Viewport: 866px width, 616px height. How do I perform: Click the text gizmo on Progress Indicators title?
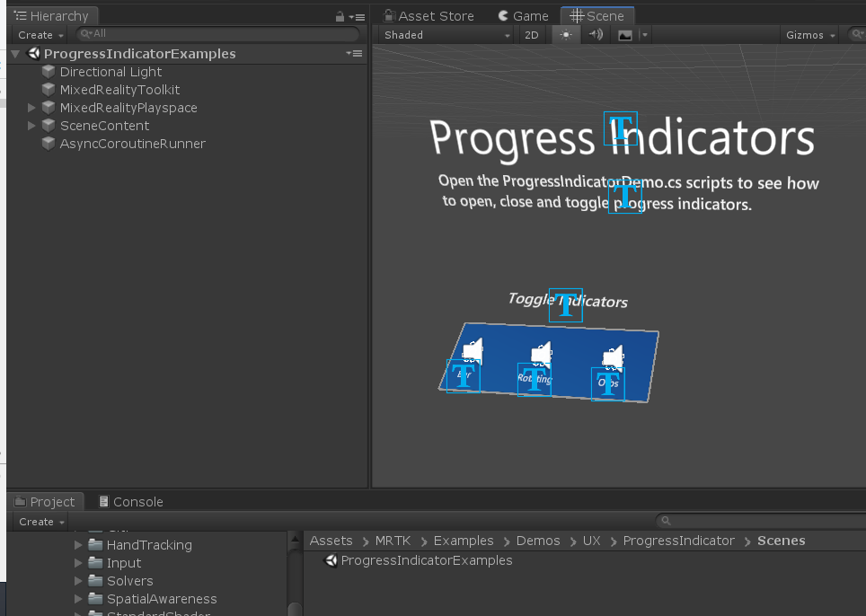pos(621,128)
